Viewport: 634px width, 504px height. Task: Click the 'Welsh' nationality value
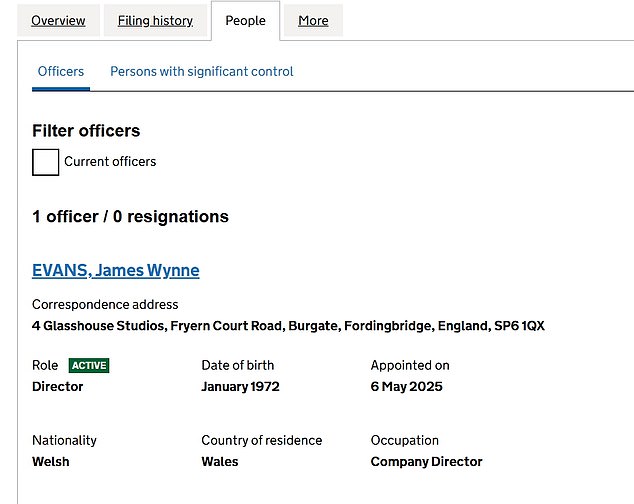51,462
